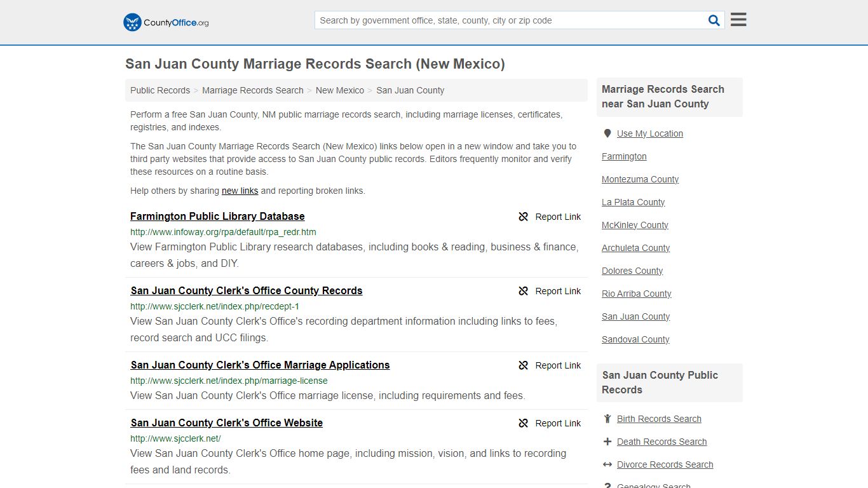
Task: Go to Public Records breadcrumb
Action: pyautogui.click(x=160, y=90)
